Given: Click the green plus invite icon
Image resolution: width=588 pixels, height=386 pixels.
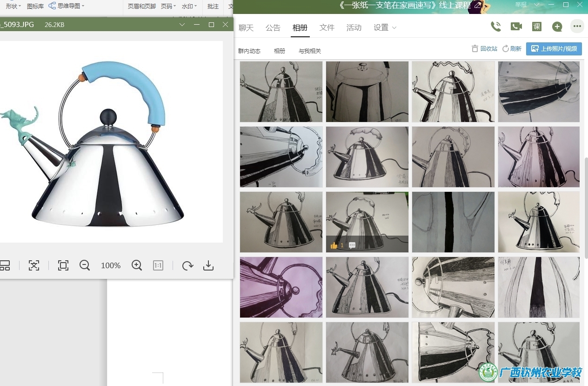Looking at the screenshot, I should [557, 27].
